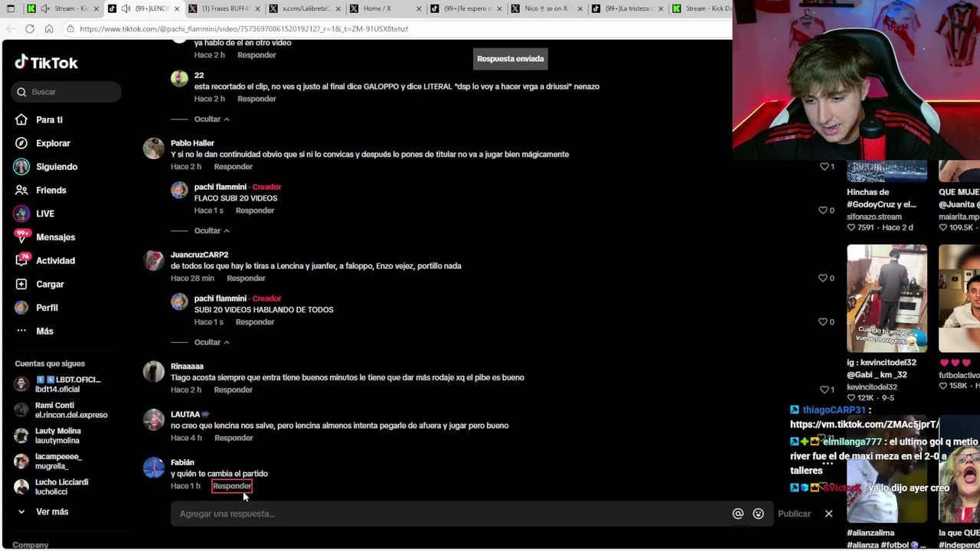Viewport: 980px width, 551px height.
Task: Click Publicar to post reply
Action: [794, 514]
